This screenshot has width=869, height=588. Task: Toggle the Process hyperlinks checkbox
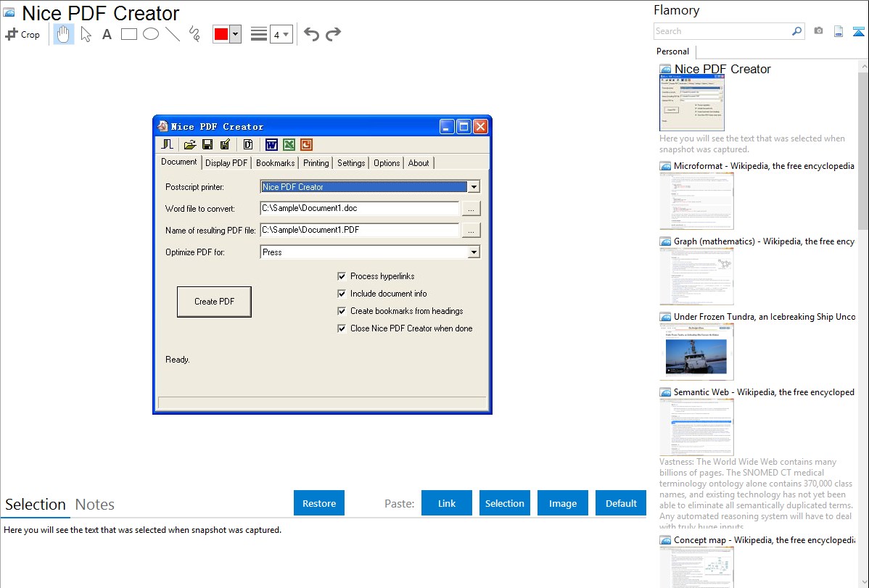click(x=342, y=276)
